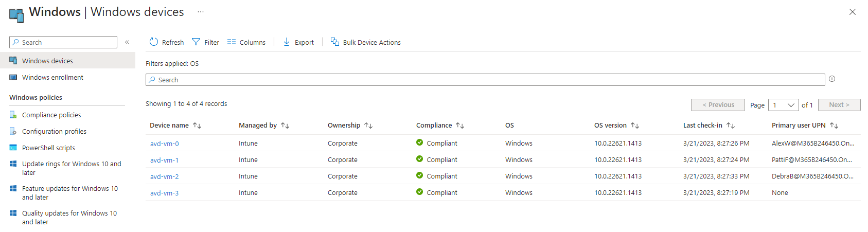This screenshot has width=868, height=232.
Task: Click the Quality updates Windows logo icon
Action: 13,213
